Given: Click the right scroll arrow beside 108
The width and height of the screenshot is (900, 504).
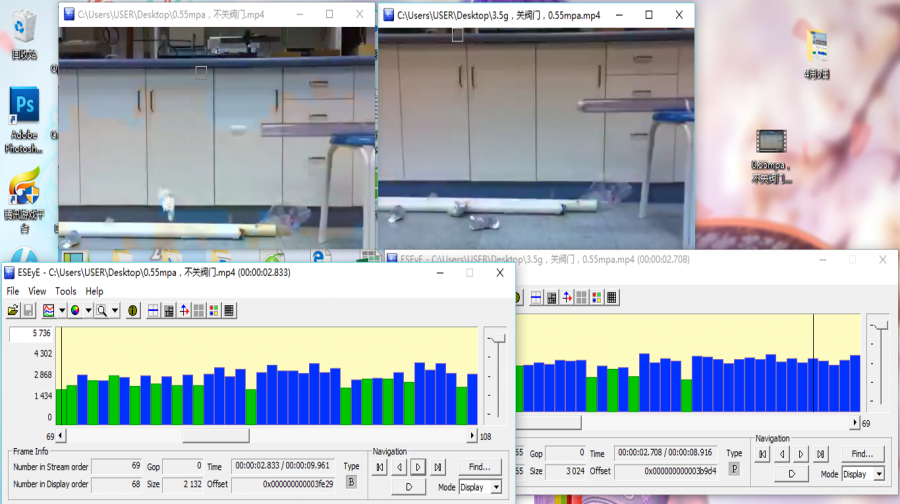Looking at the screenshot, I should (x=472, y=436).
